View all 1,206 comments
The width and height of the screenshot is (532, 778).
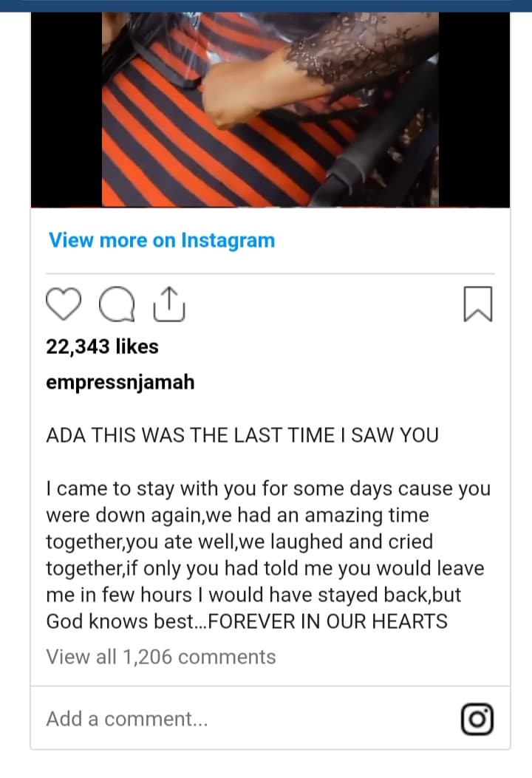point(161,657)
